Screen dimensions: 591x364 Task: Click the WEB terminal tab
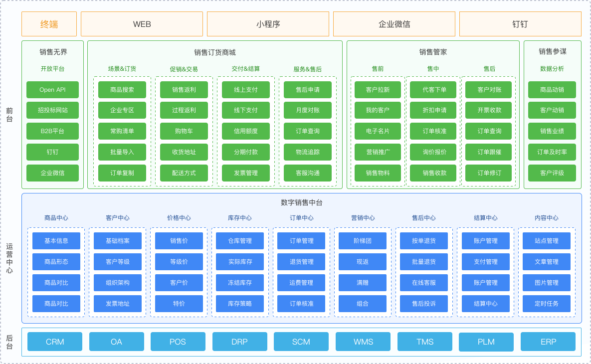point(142,24)
